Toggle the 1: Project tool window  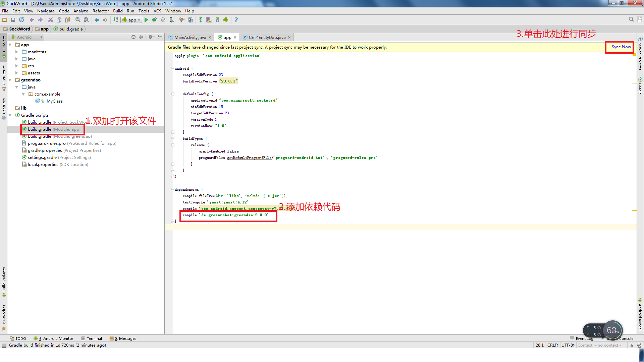pyautogui.click(x=4, y=47)
